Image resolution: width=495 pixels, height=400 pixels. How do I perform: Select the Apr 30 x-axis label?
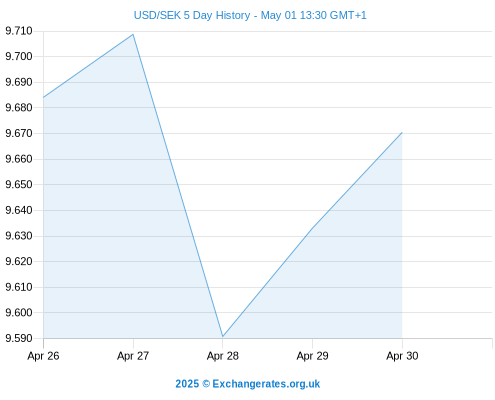(402, 356)
